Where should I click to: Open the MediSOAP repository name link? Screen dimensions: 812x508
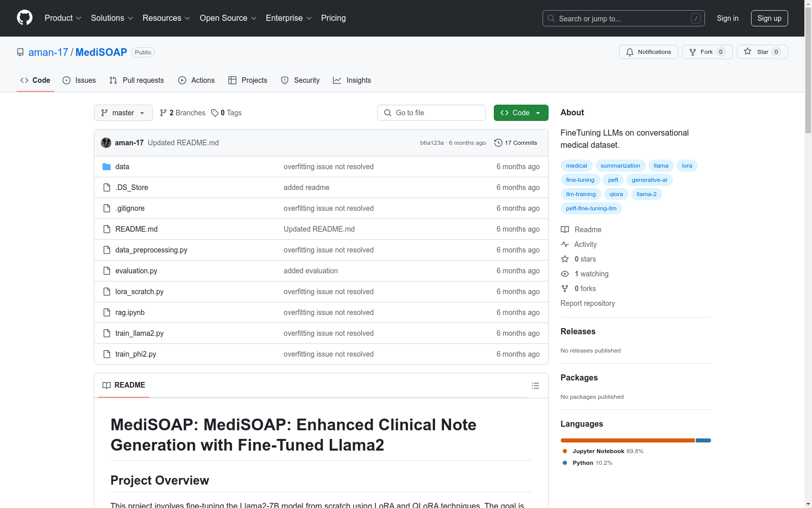coord(101,52)
